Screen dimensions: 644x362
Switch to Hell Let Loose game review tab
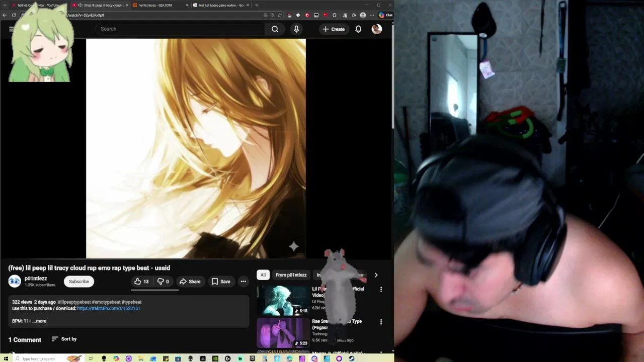(x=219, y=5)
